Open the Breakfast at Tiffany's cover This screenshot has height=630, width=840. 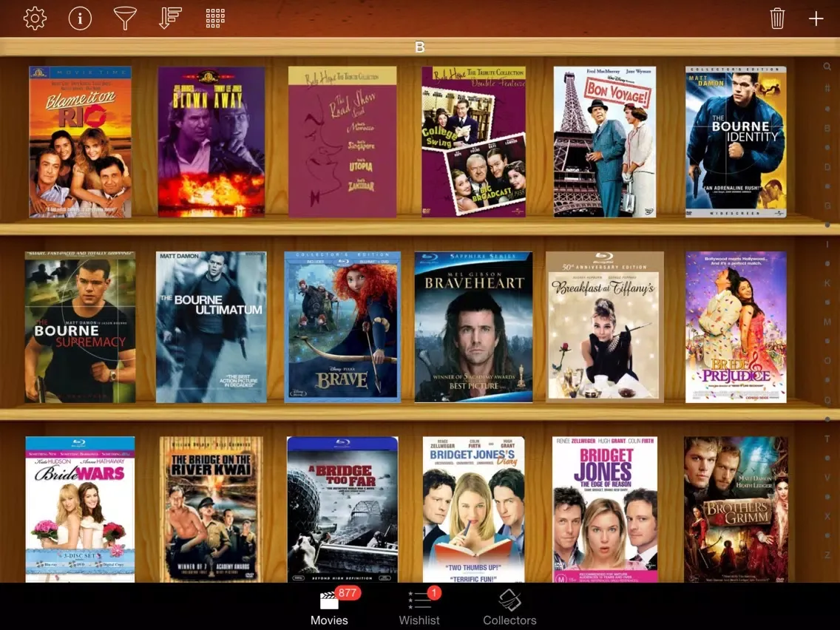pyautogui.click(x=605, y=328)
